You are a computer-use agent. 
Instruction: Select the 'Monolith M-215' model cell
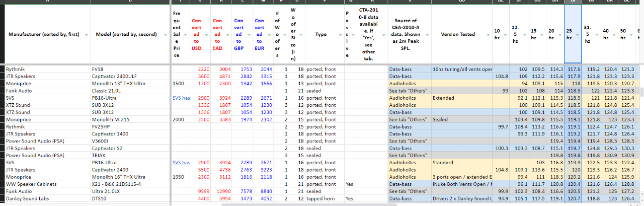point(130,119)
